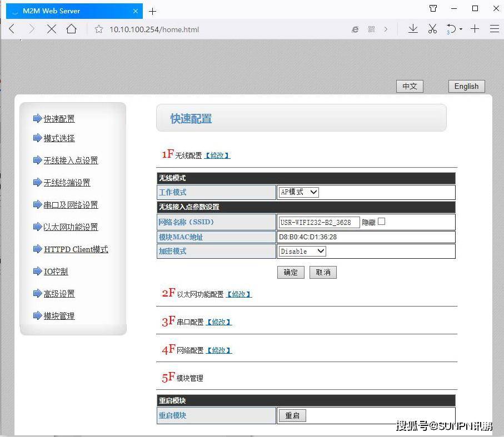Image resolution: width=504 pixels, height=437 pixels.
Task: Click the arrow icon beside 模块管理
Action: [x=38, y=315]
